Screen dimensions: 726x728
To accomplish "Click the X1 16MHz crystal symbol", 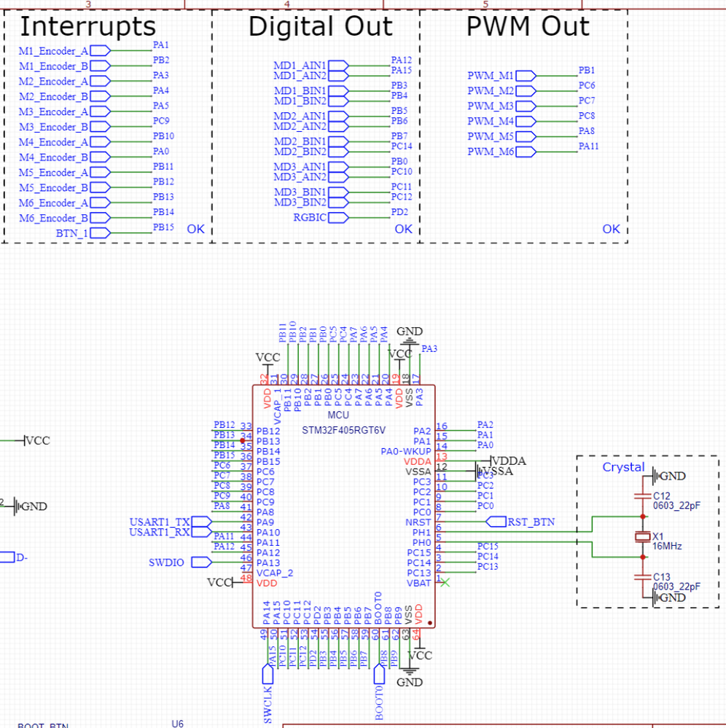I will click(642, 537).
